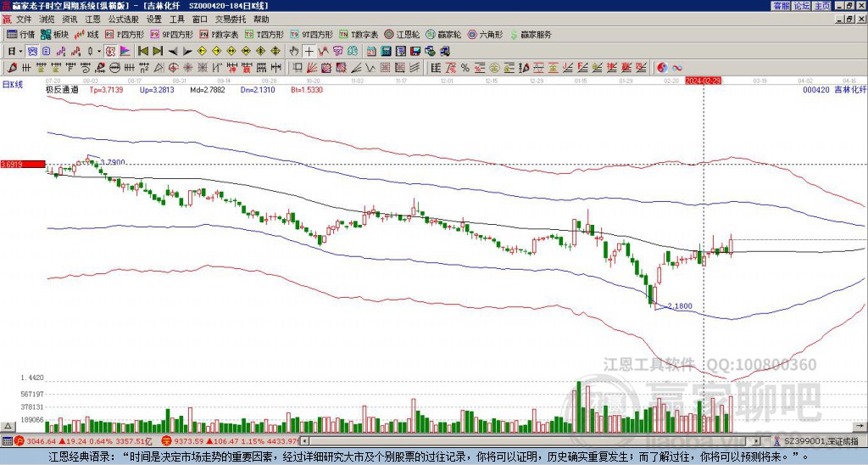Click the 2024-02-29 date marker

(703, 81)
